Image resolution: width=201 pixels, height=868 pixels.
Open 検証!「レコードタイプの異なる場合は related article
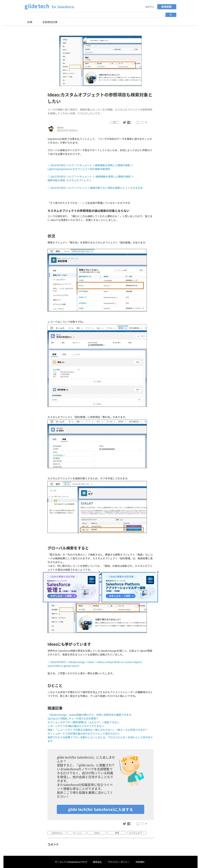98,730
